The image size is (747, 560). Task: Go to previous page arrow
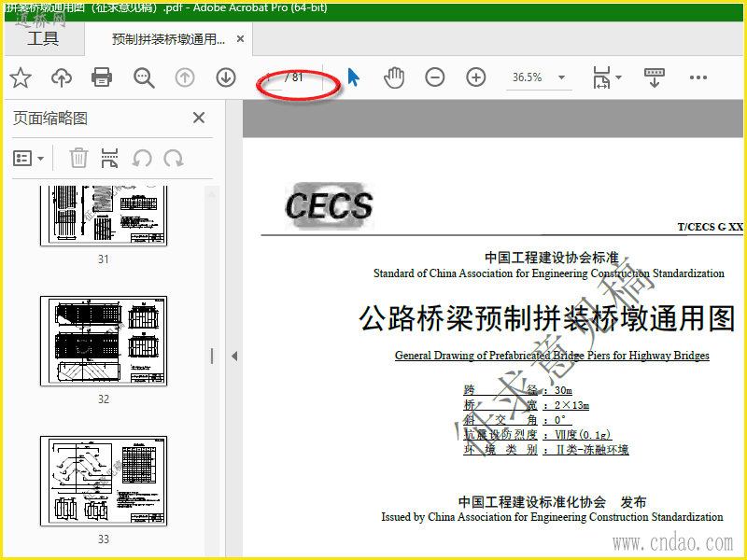tap(185, 77)
